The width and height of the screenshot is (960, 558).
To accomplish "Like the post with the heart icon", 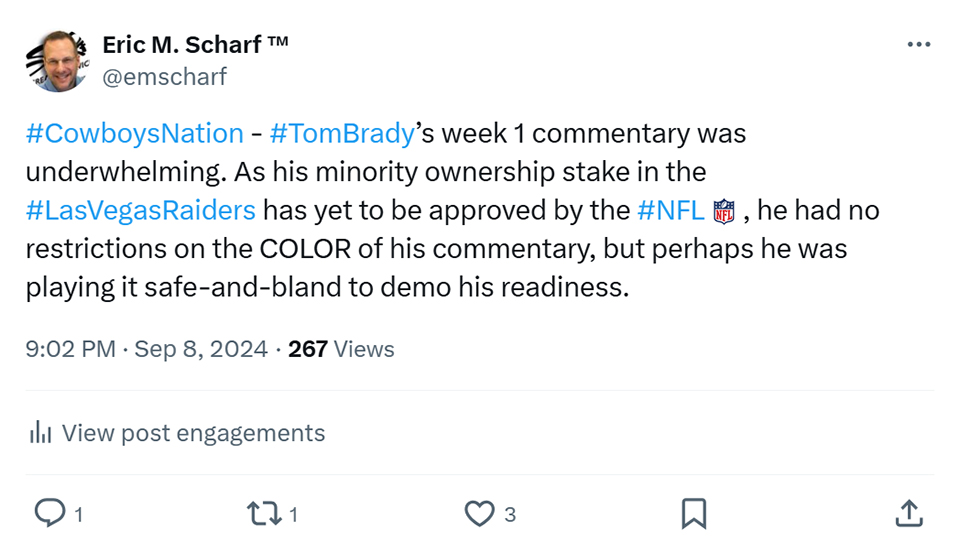I will coord(479,513).
